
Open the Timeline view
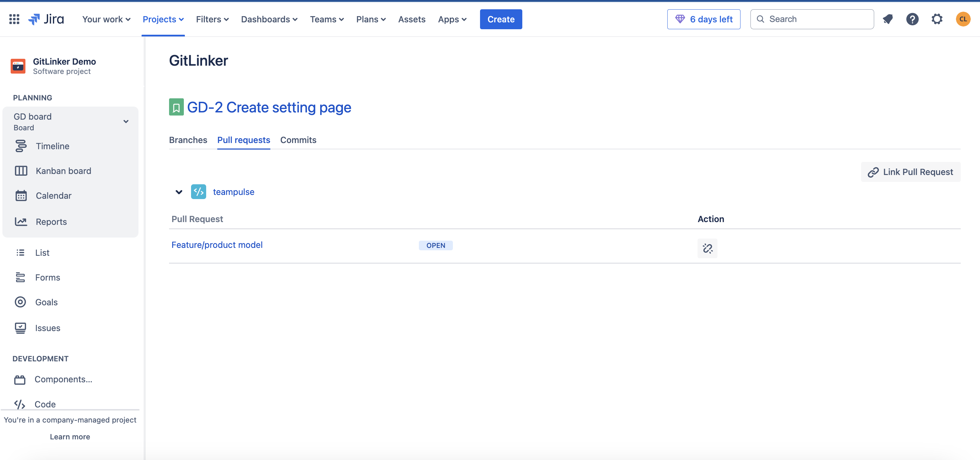click(x=52, y=146)
